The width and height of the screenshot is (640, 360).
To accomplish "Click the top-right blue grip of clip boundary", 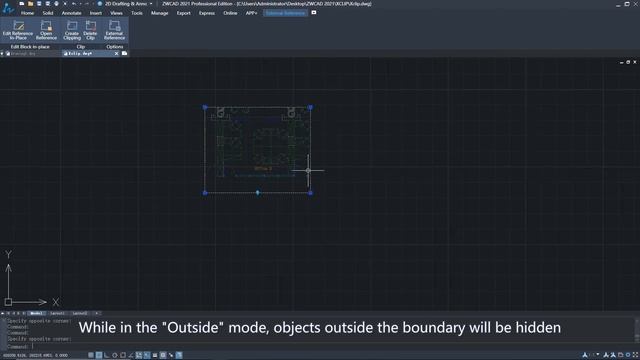I will coord(310,107).
